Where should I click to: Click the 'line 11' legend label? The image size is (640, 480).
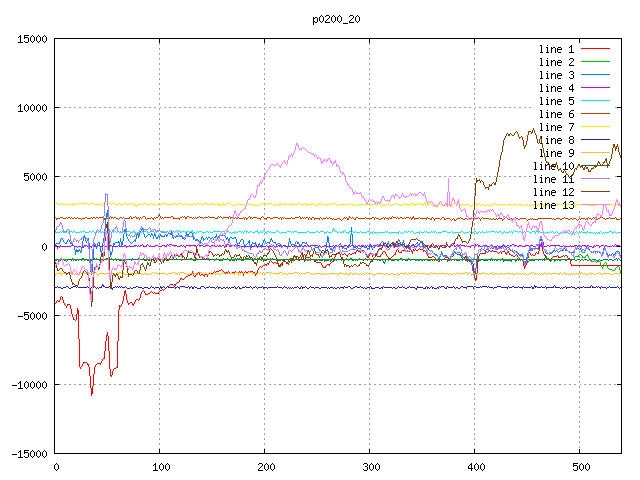pyautogui.click(x=553, y=179)
